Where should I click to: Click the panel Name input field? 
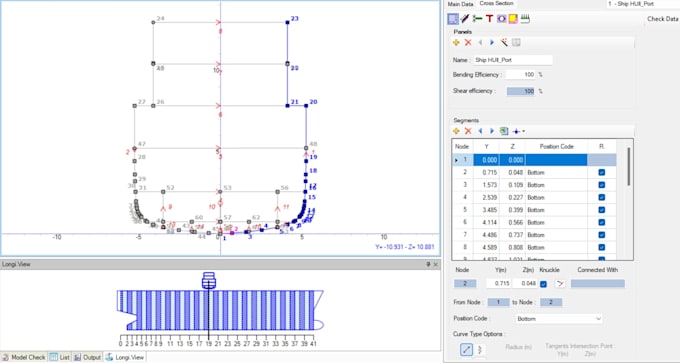pyautogui.click(x=512, y=60)
